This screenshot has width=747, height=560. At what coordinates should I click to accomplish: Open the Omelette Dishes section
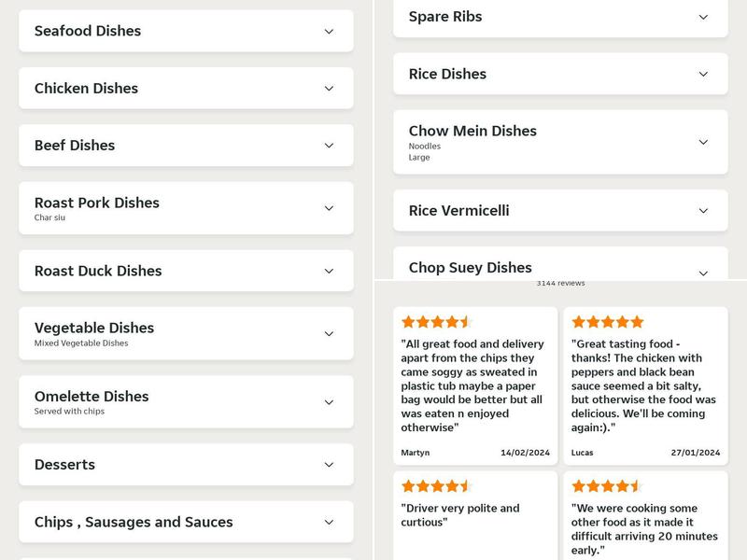(x=186, y=402)
